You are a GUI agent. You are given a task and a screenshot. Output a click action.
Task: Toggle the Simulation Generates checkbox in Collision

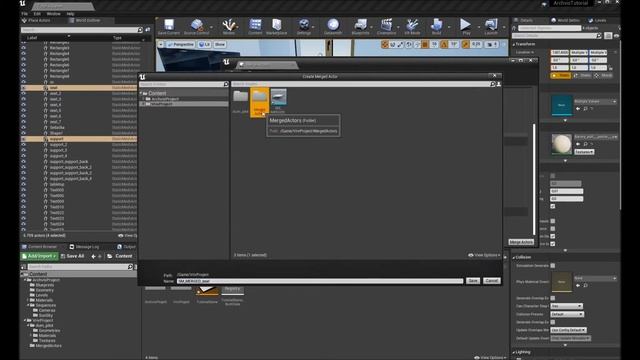pyautogui.click(x=553, y=266)
